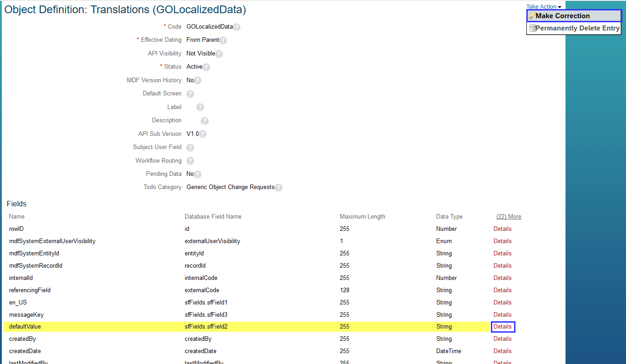Open help for MDF Version History
This screenshot has height=364, width=626.
tap(197, 80)
